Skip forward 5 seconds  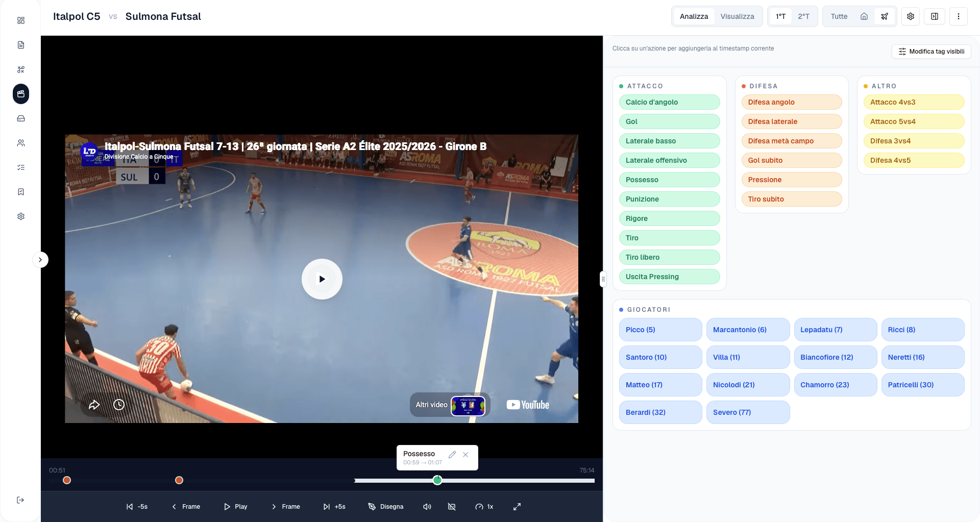334,507
